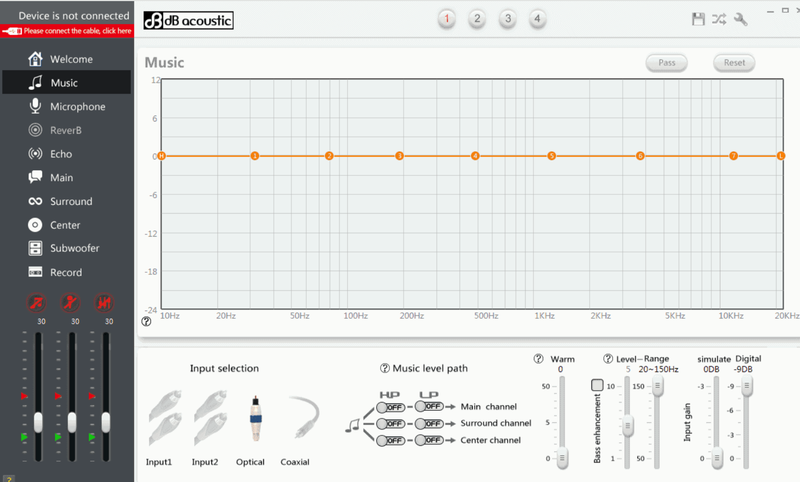The height and width of the screenshot is (482, 800).
Task: Click the help icon below the EQ graph
Action: click(x=146, y=321)
